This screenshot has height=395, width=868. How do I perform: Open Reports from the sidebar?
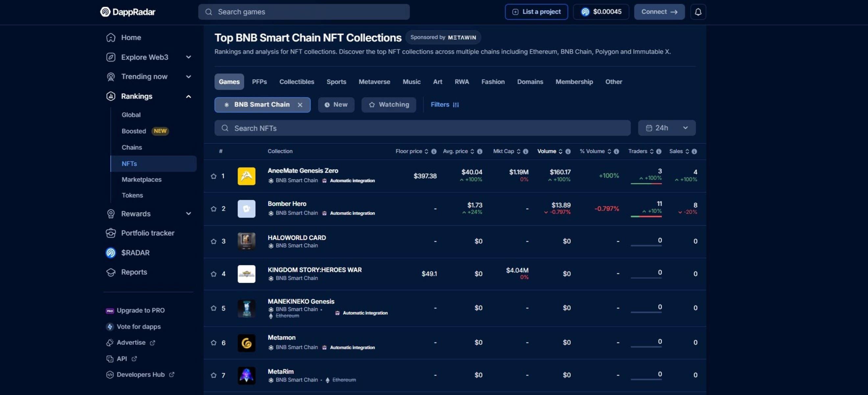click(x=134, y=272)
